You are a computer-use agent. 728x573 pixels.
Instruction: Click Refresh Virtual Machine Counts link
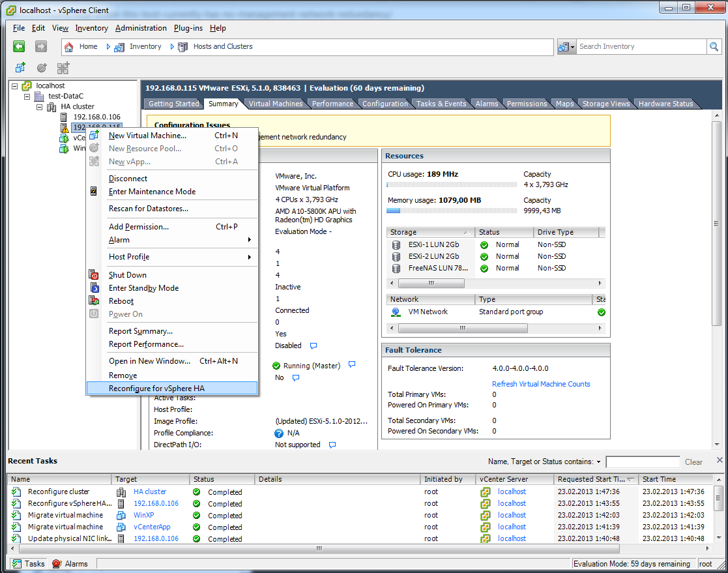click(541, 384)
